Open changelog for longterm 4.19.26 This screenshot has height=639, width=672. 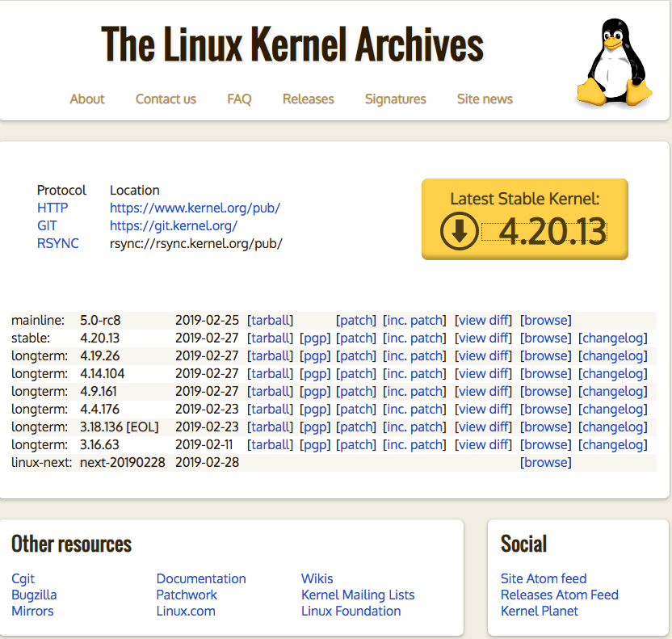613,355
